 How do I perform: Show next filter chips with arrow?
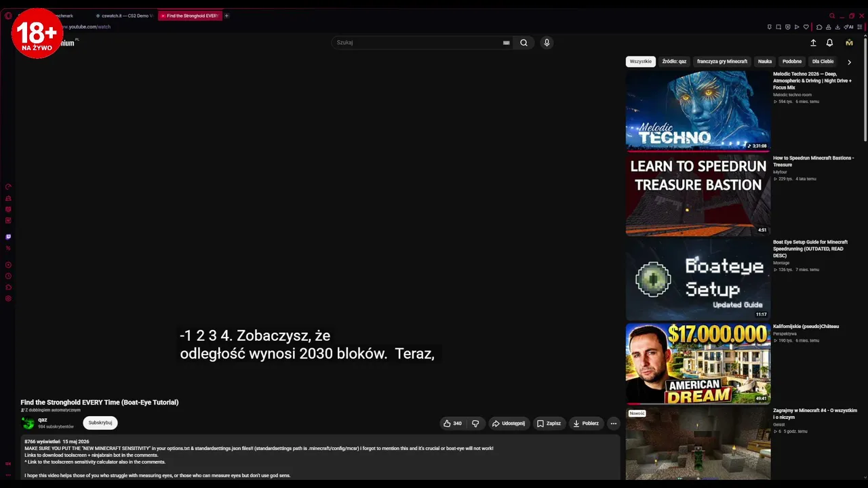849,62
